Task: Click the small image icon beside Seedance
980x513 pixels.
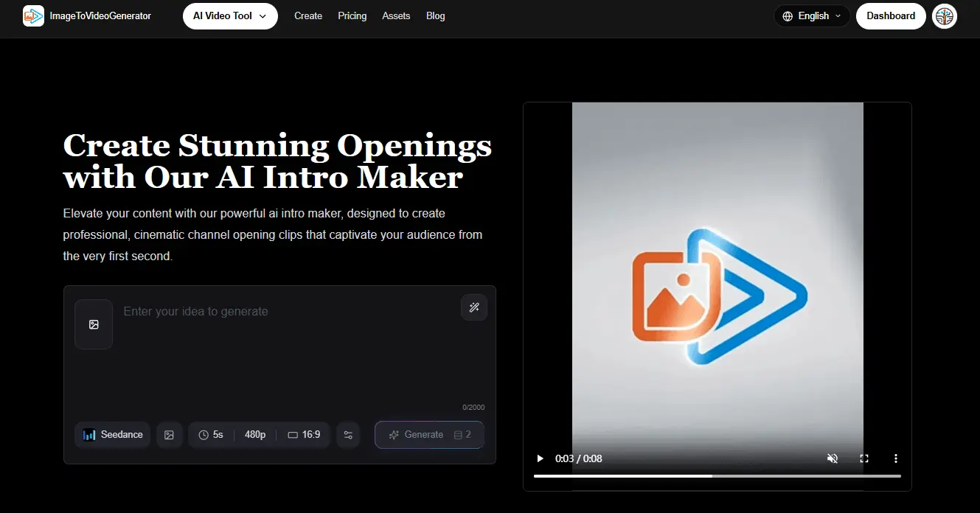Action: [169, 435]
